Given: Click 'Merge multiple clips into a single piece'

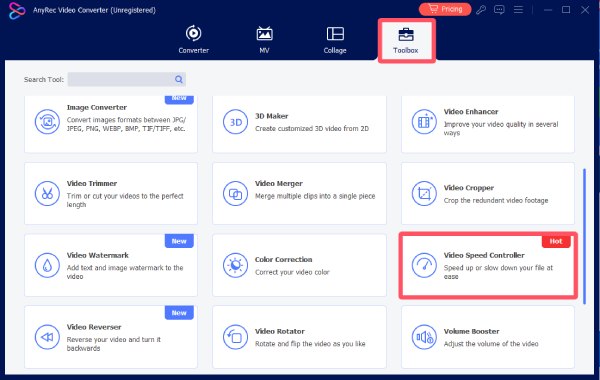Looking at the screenshot, I should tap(315, 196).
